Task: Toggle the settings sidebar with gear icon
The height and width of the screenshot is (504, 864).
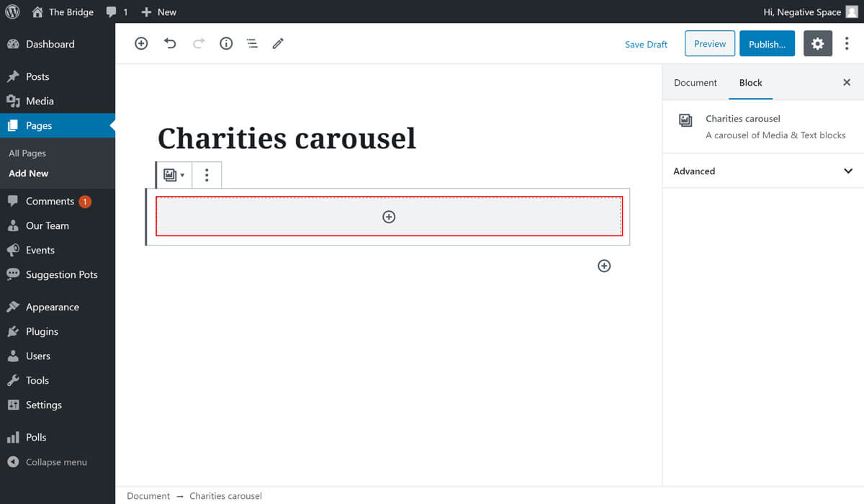Action: pos(817,44)
